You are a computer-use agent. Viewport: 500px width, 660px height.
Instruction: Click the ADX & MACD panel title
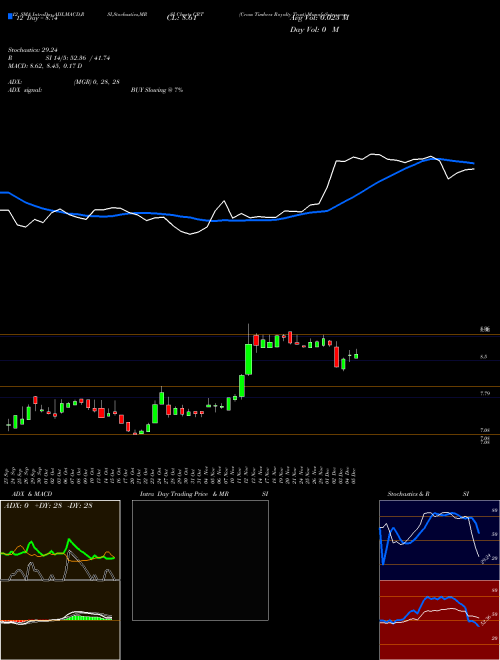(x=32, y=494)
